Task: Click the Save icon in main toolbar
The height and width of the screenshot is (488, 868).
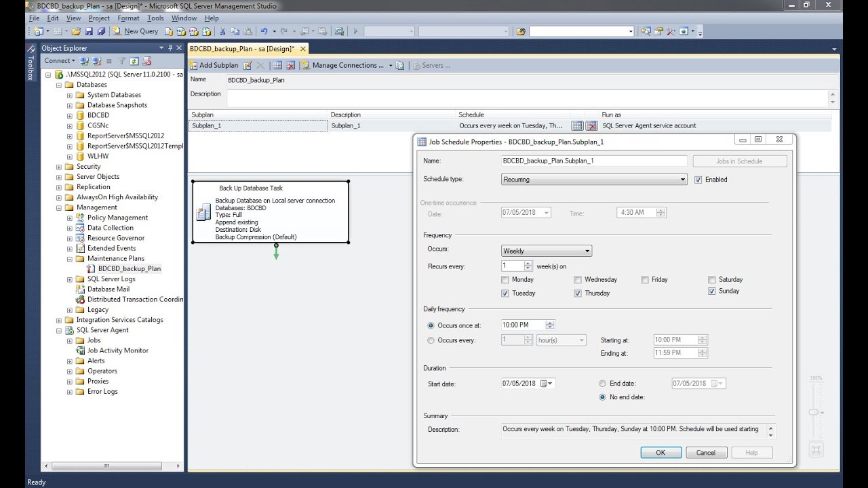Action: coord(89,31)
